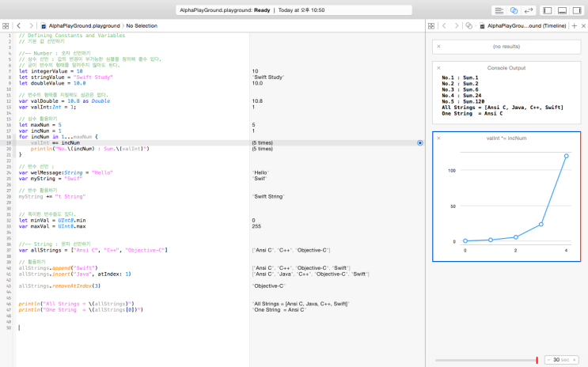Viewport: 588px width, 367px height.
Task: Click the timeline playback slider
Action: point(486,360)
